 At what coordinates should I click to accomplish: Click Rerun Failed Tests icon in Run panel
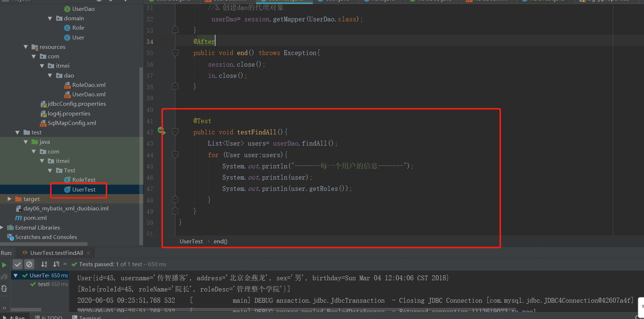[4, 277]
